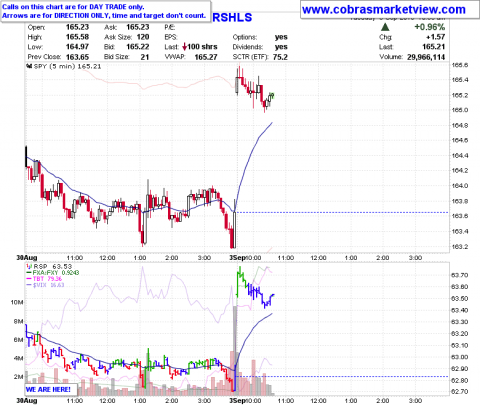Click the candlestick icon before SPY (5 min)
480x406 pixels.
pos(29,66)
